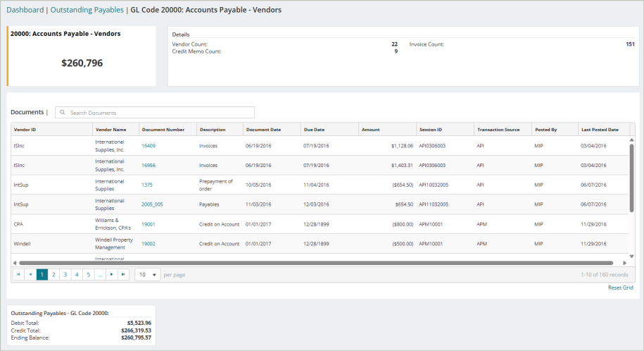This screenshot has width=644, height=351.
Task: Go to first page of documents
Action: click(x=18, y=274)
